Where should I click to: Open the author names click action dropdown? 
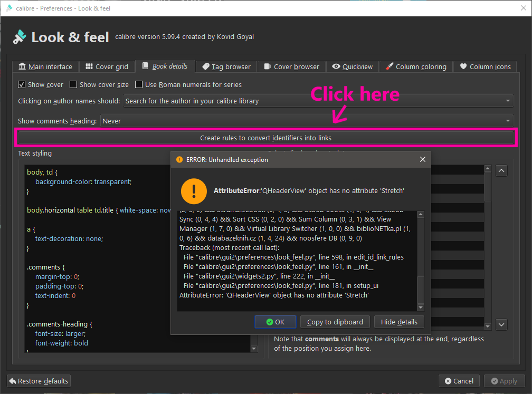click(x=318, y=101)
